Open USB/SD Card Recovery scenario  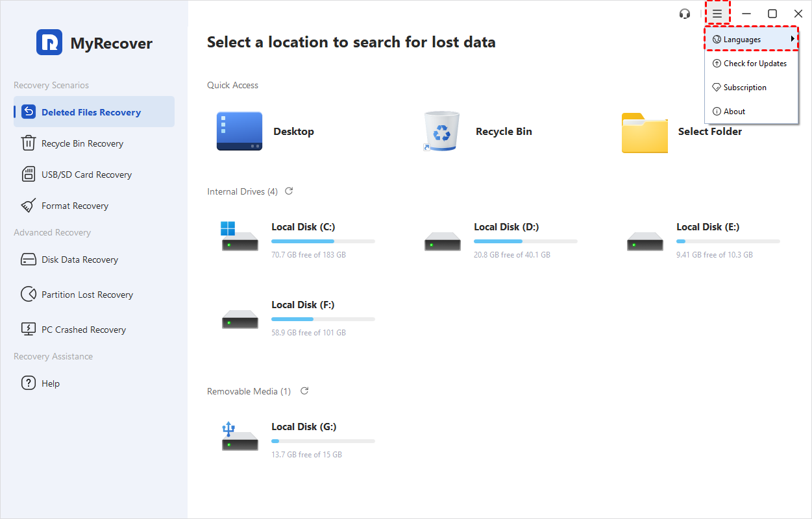[86, 175]
